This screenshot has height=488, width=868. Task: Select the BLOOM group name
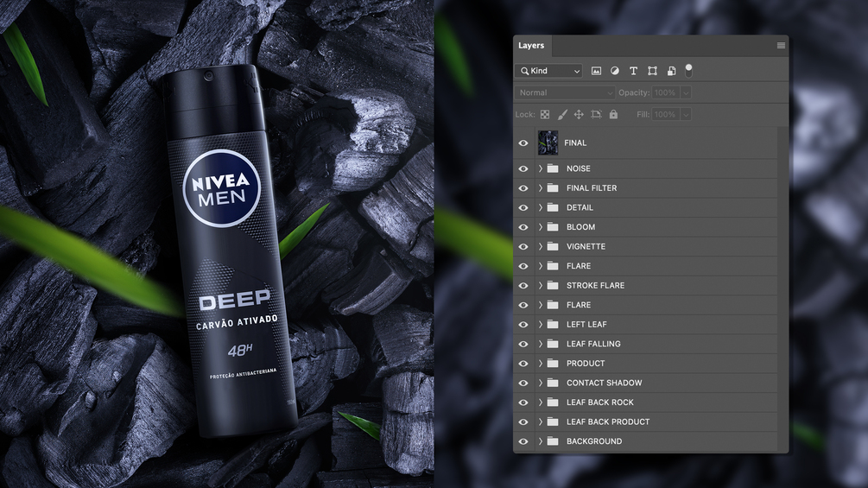click(x=580, y=227)
